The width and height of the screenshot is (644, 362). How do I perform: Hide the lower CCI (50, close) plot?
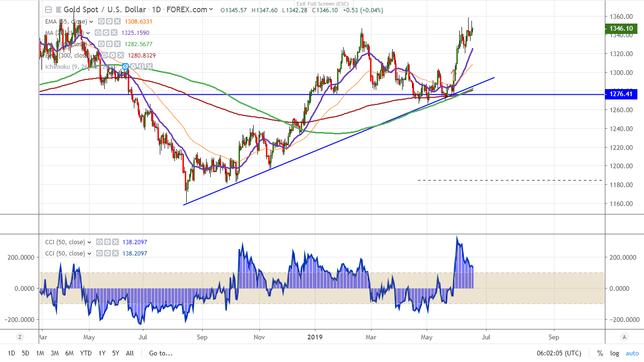(99, 254)
